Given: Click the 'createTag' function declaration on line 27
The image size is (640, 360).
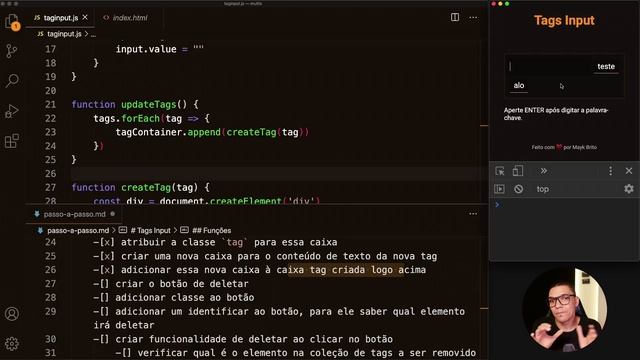Looking at the screenshot, I should (146, 187).
